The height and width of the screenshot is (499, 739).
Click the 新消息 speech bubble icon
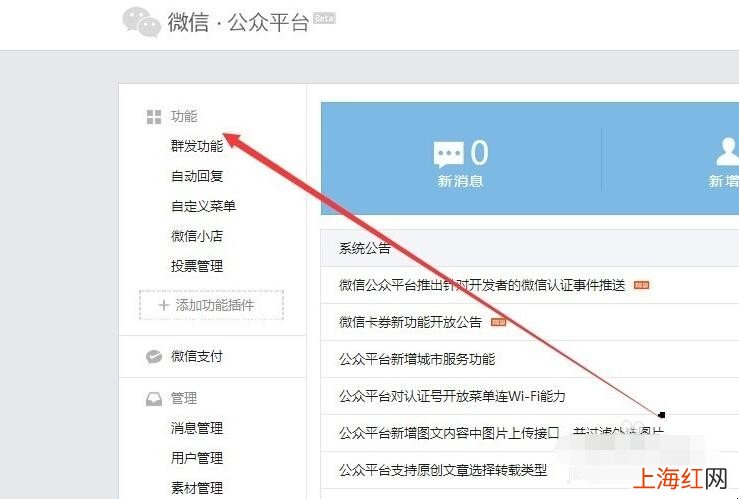(x=448, y=154)
